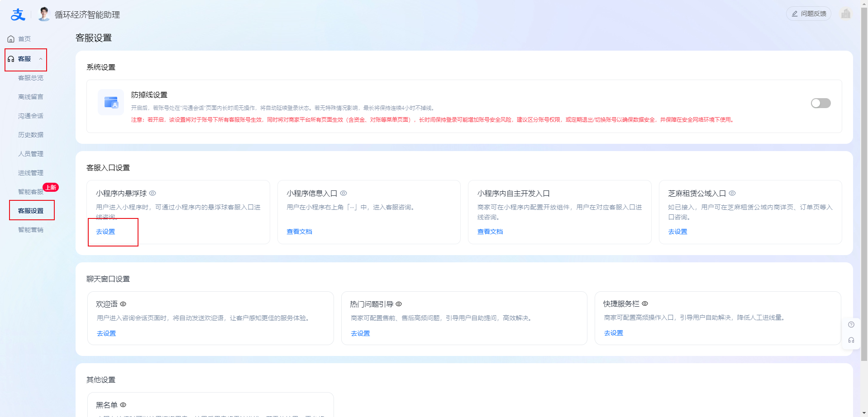Select 智能客服 menu item
The height and width of the screenshot is (417, 868).
pyautogui.click(x=30, y=192)
